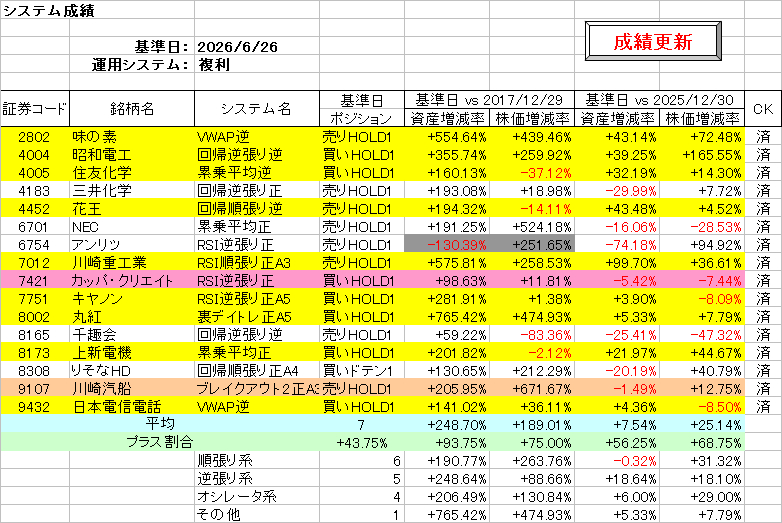
Task: Select the 回帰順張り逆 system cell
Action: click(257, 209)
